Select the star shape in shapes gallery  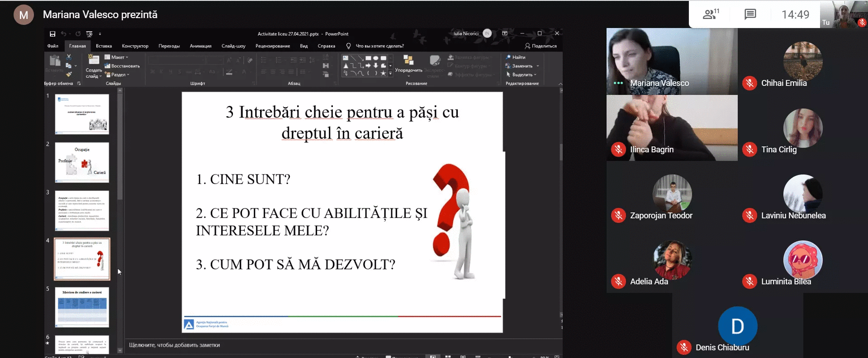point(383,73)
